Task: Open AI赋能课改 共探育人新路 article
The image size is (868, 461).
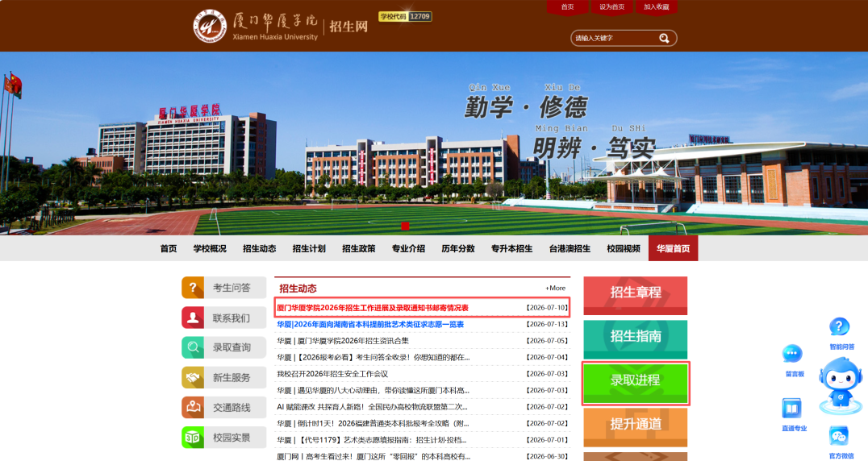Action: (372, 407)
